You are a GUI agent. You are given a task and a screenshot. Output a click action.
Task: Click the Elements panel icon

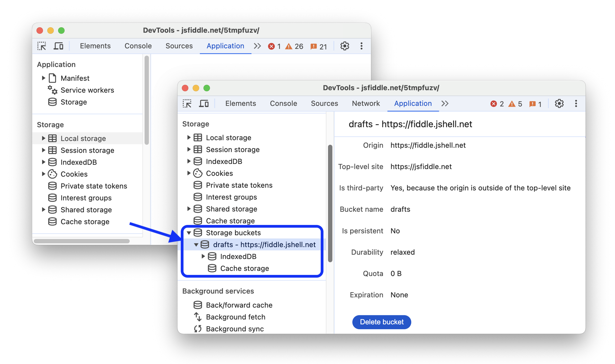coord(241,103)
